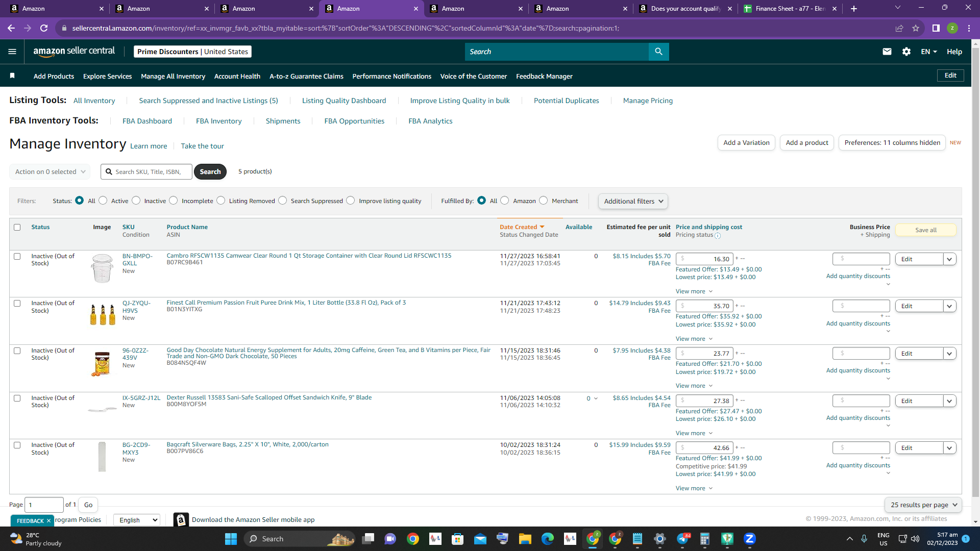Bookmark this page with the star icon
The width and height of the screenshot is (980, 551).
tap(916, 28)
